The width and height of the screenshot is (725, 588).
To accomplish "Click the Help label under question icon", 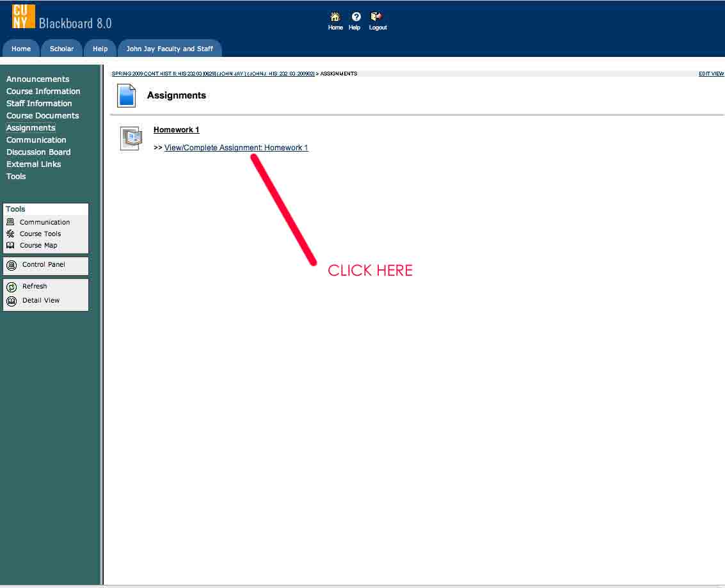I will coord(355,28).
